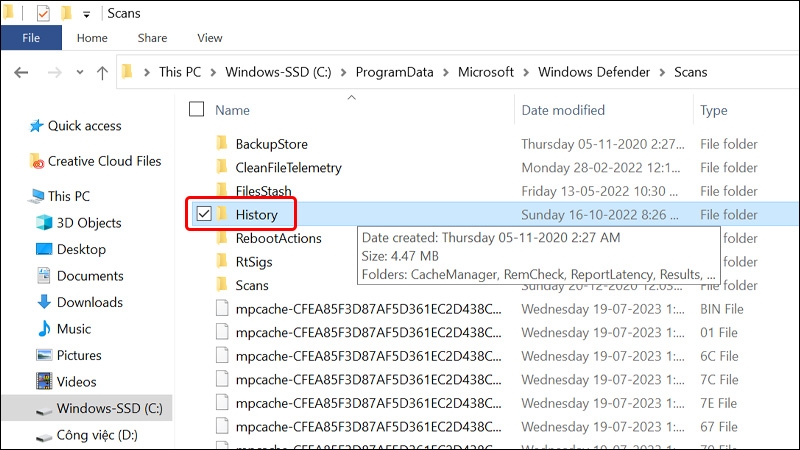The width and height of the screenshot is (800, 450).
Task: Select the RebootActions folder name
Action: (279, 238)
